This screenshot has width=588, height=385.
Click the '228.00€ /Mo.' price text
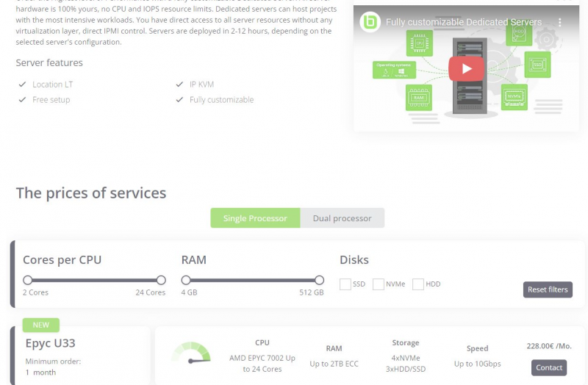point(549,346)
